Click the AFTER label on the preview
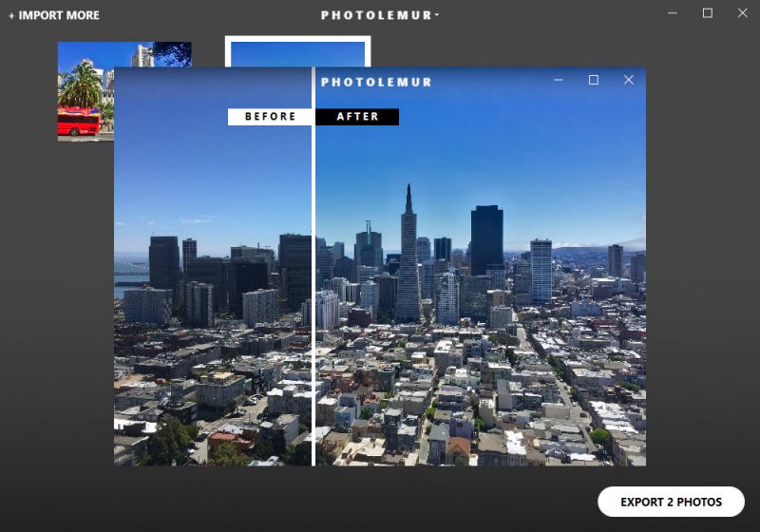 357,117
